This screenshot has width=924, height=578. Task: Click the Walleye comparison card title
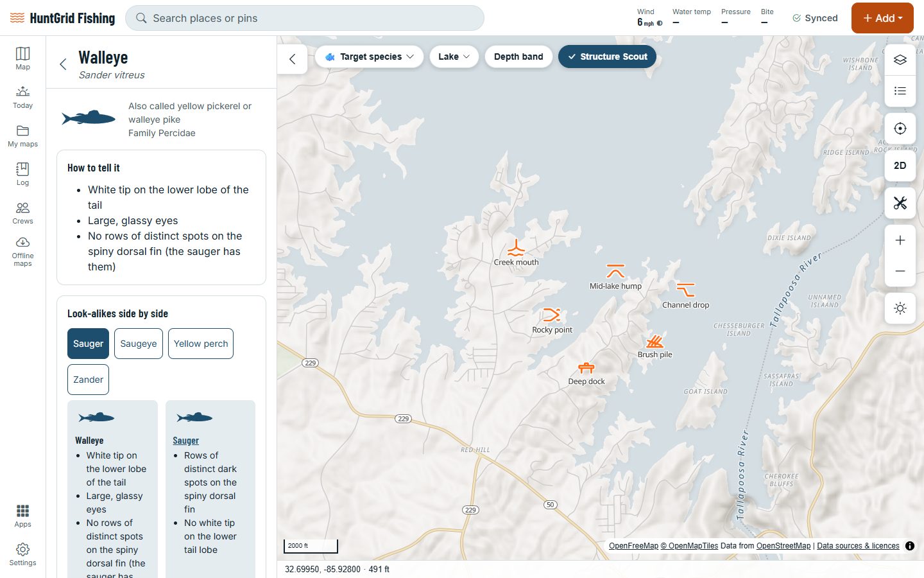click(x=89, y=441)
